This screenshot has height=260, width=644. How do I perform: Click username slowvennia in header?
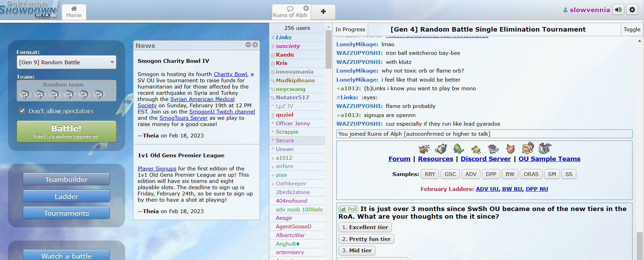[589, 10]
